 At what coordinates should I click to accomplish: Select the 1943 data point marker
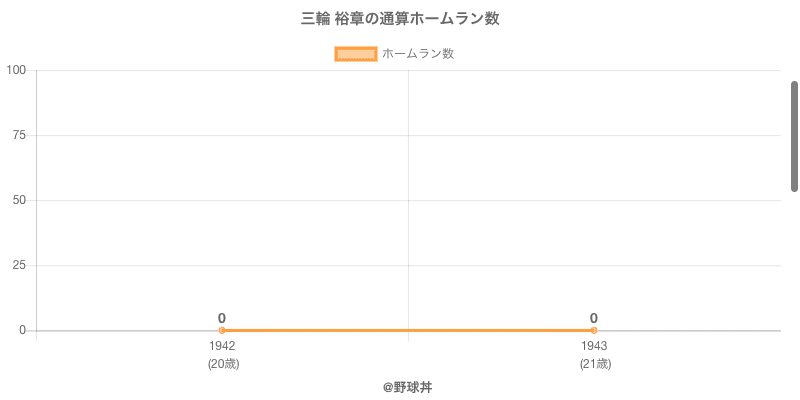click(x=594, y=330)
